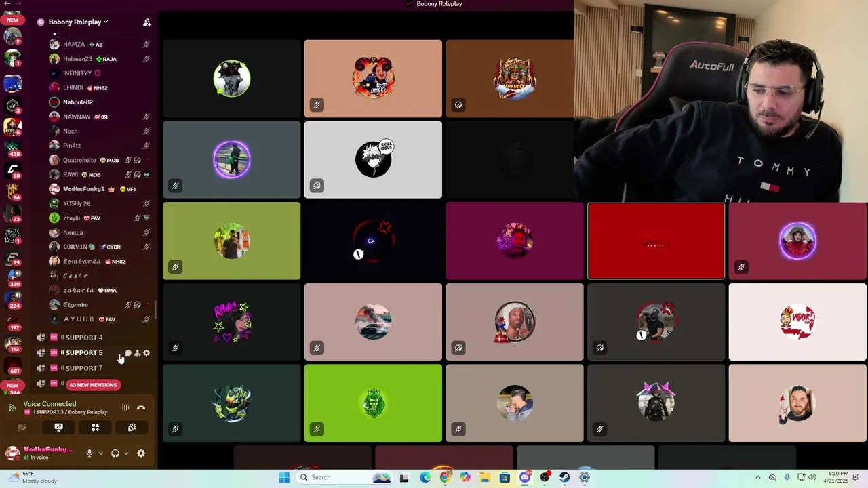Select user Ztaylii in the voice list
Screen dimensions: 868x488
(98, 218)
